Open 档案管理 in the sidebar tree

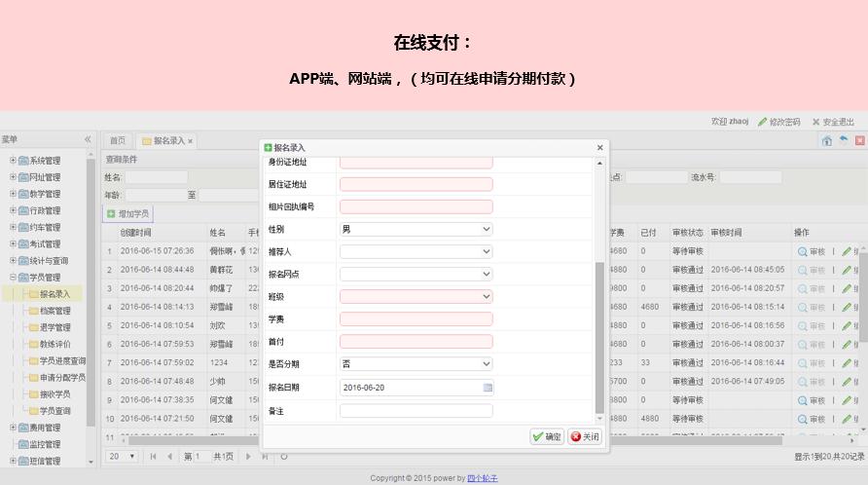click(x=55, y=311)
